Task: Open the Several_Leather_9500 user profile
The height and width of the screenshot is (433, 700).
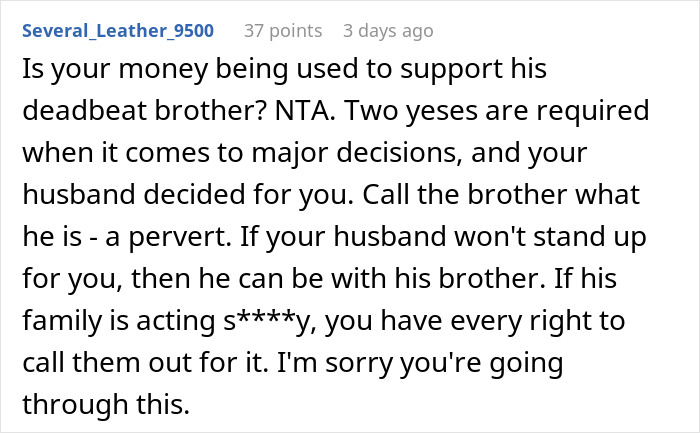Action: [116, 30]
